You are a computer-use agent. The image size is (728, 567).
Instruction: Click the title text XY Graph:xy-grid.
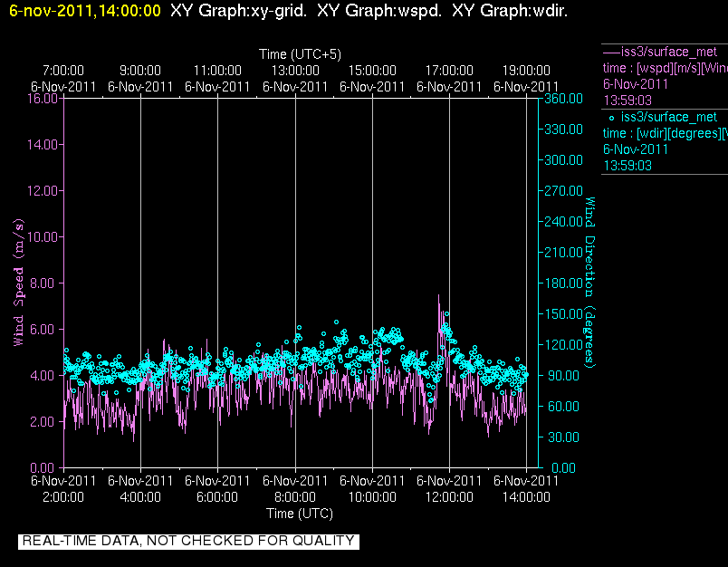pos(239,10)
